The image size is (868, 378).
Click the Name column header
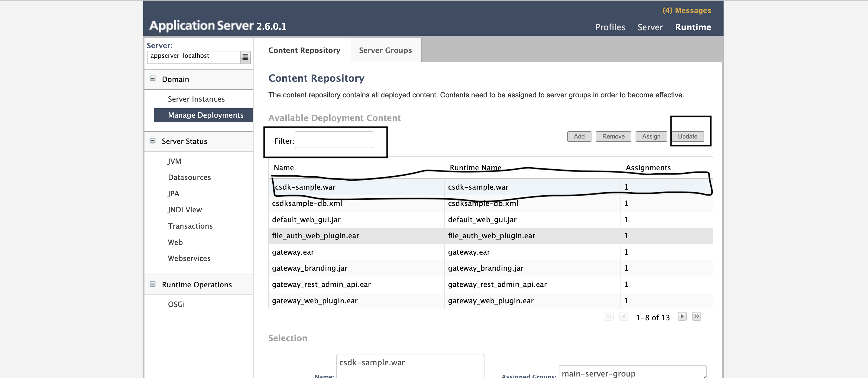(284, 168)
